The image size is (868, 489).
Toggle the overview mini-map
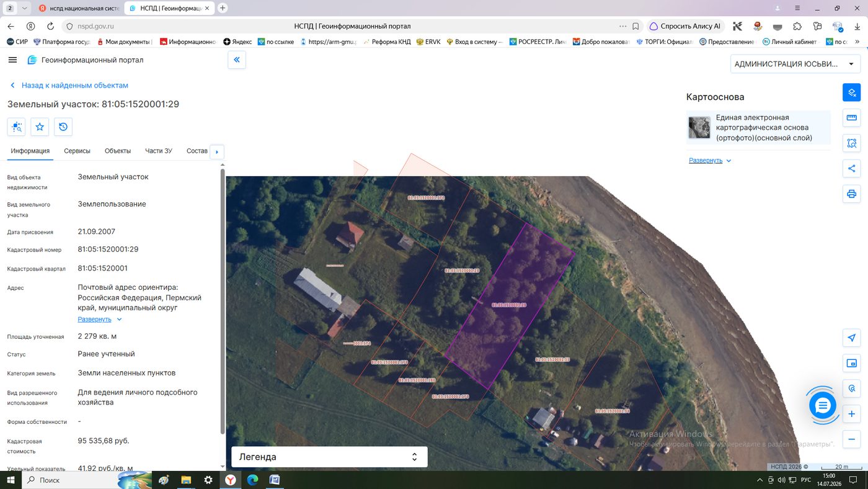tap(852, 363)
